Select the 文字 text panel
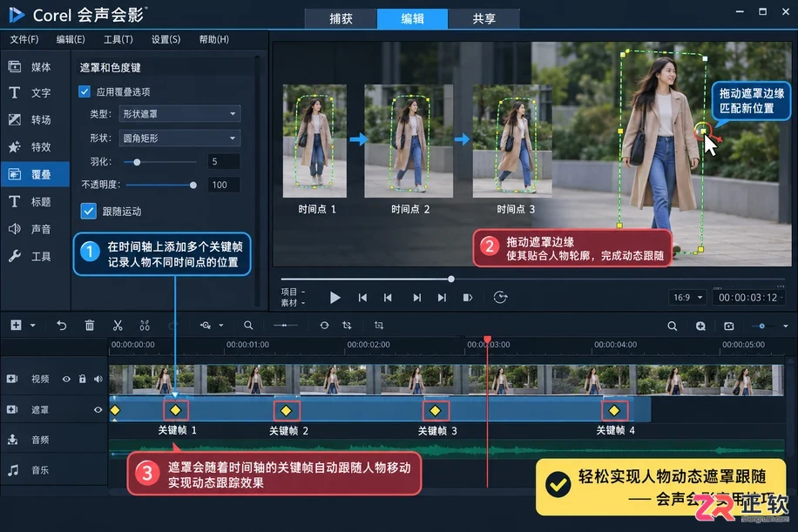Screen dimensions: 798x532 30,92
